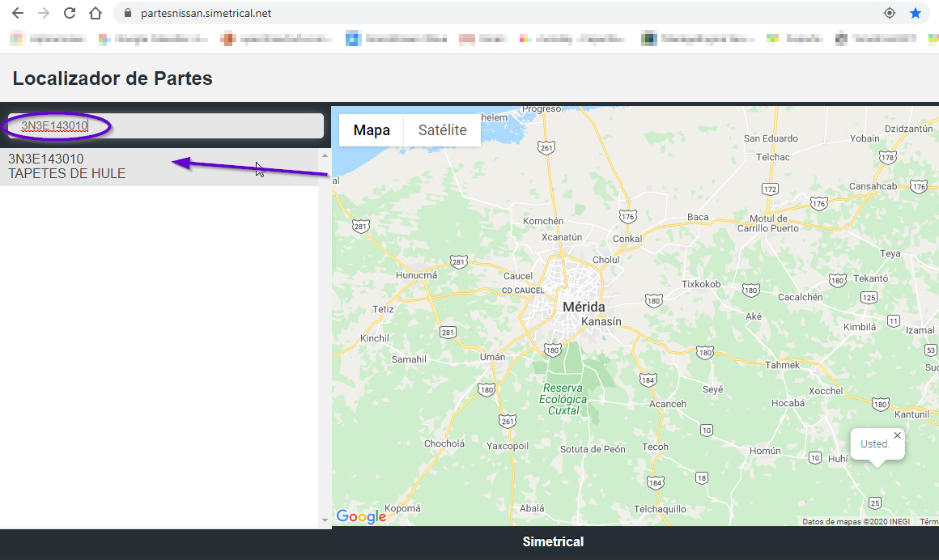
Task: Click the Komchén town label
Action: (x=543, y=221)
